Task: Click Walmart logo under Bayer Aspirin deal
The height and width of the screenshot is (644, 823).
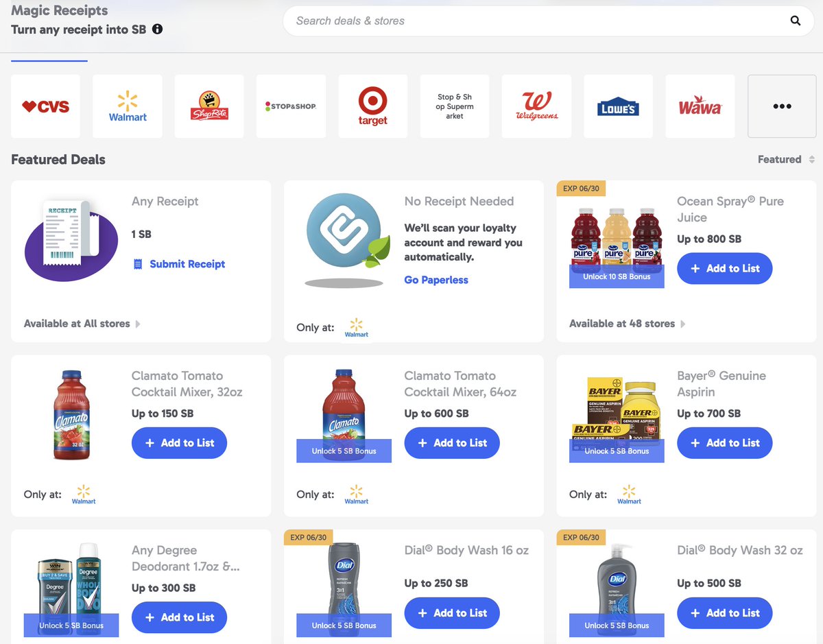Action: click(x=629, y=494)
